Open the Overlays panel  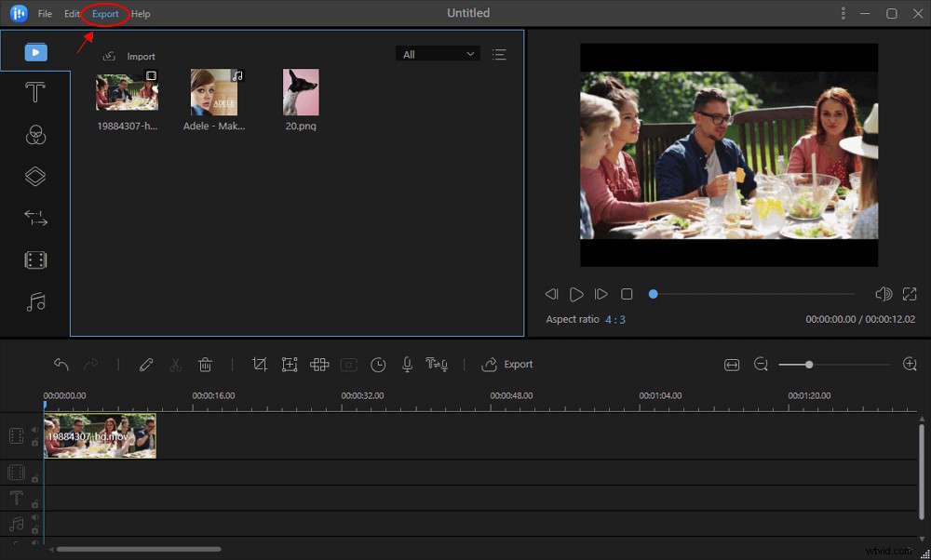click(35, 176)
